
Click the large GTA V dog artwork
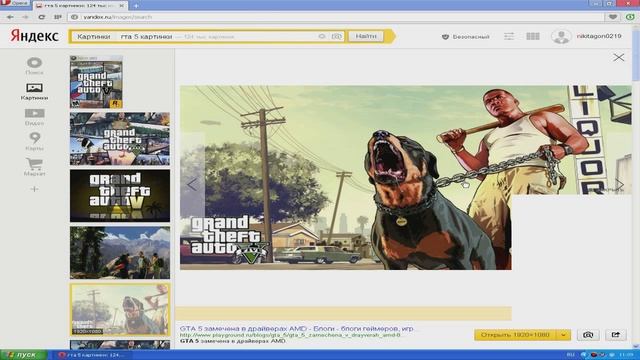click(345, 178)
